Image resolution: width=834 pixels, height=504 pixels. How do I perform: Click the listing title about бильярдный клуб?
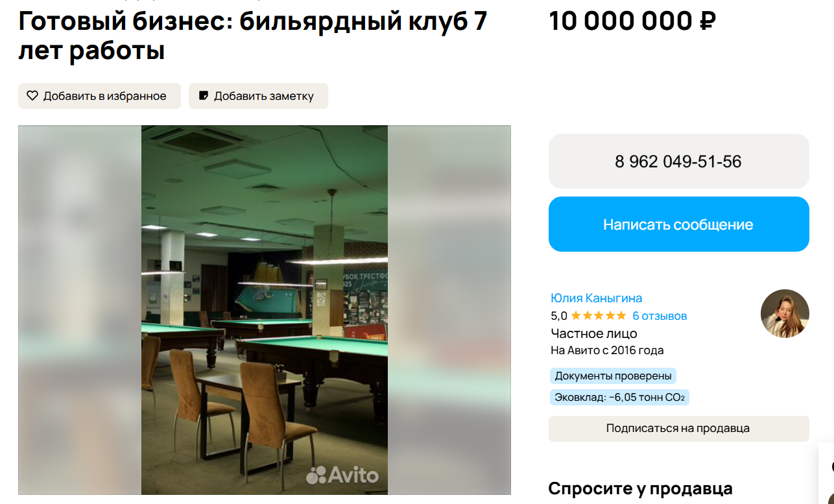[x=253, y=36]
